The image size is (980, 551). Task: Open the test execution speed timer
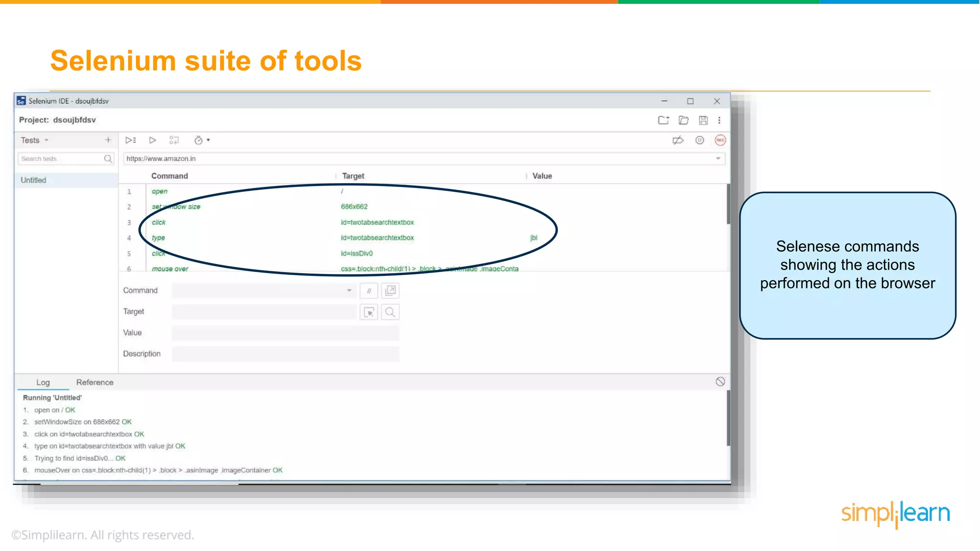[x=201, y=140]
